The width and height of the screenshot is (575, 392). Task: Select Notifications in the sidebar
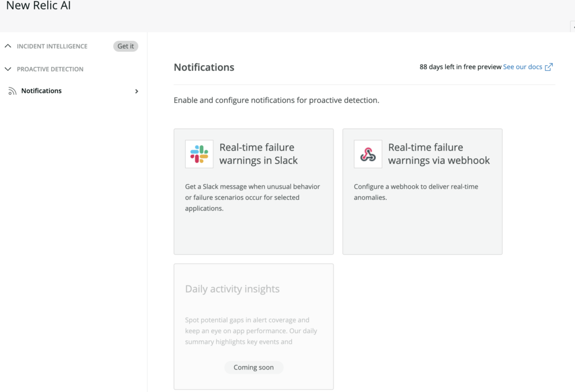coord(42,90)
